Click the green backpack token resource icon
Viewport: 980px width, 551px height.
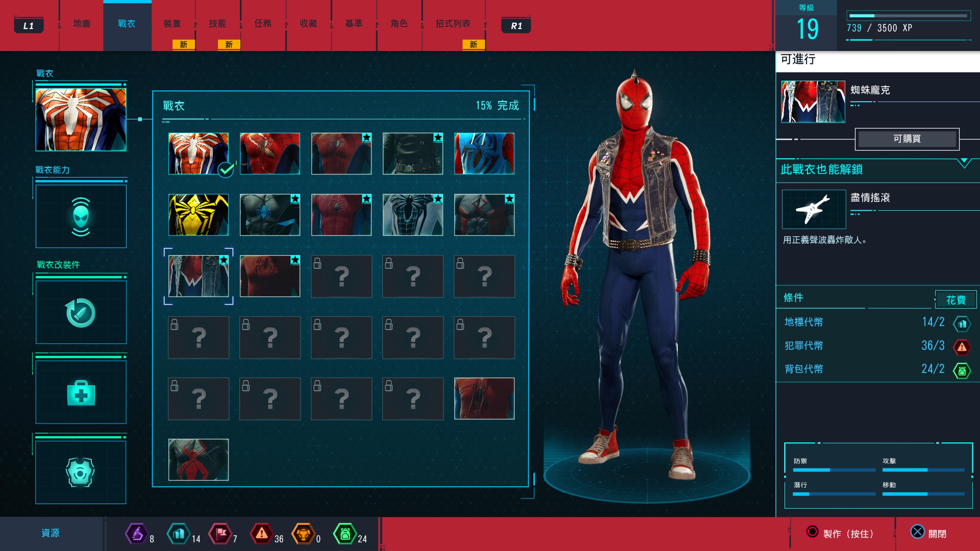tap(345, 534)
